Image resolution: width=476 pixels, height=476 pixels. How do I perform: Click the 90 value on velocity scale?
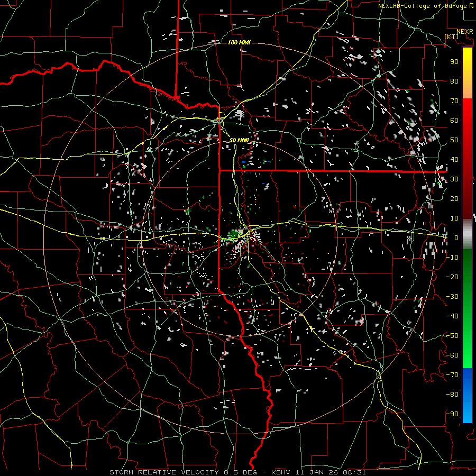[454, 62]
